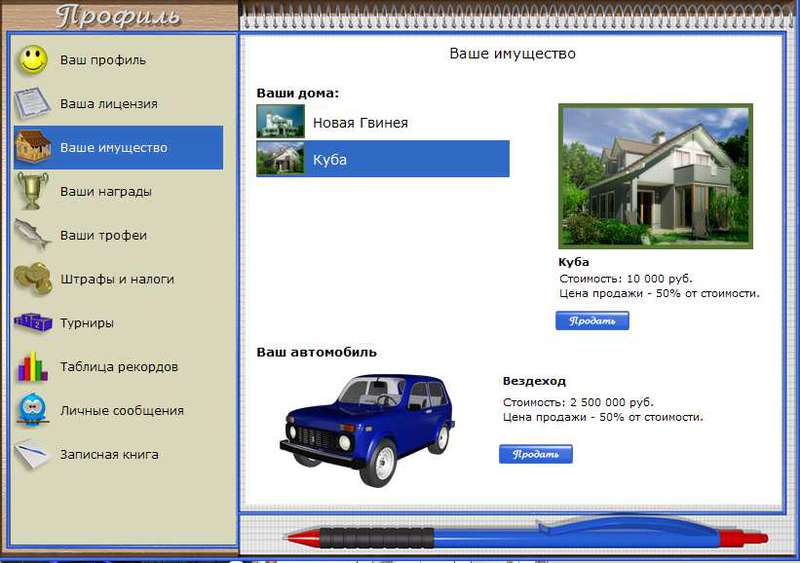Click the podium tournaments icon
The image size is (800, 563).
pyautogui.click(x=33, y=323)
